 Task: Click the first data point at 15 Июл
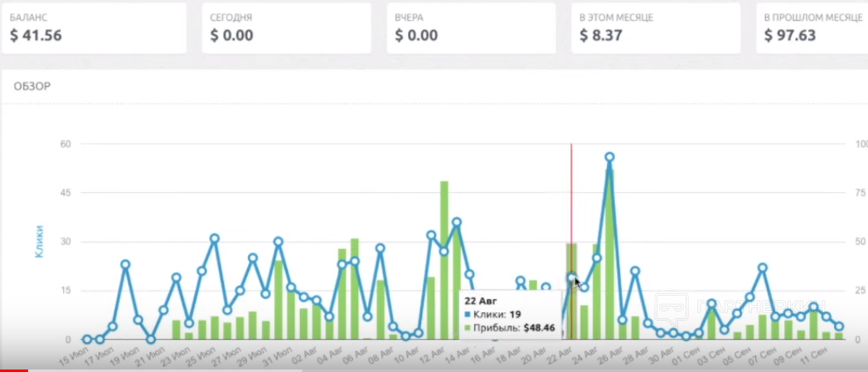87,340
